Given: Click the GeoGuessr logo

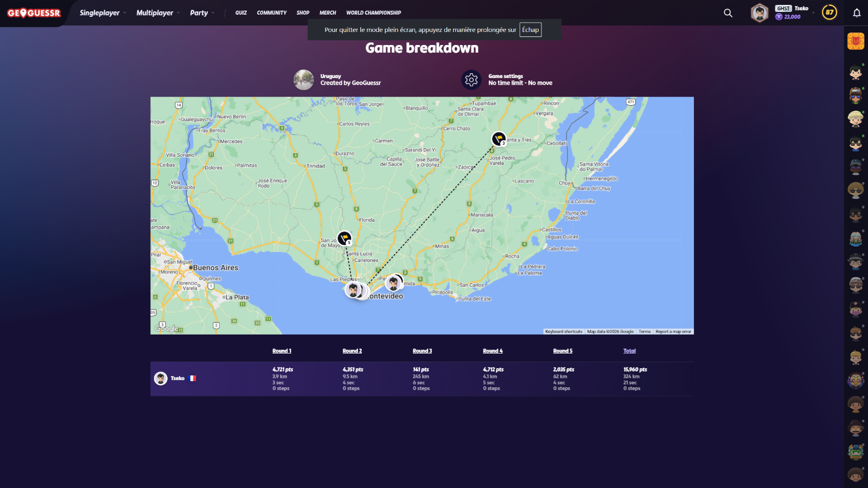Looking at the screenshot, I should (x=34, y=13).
